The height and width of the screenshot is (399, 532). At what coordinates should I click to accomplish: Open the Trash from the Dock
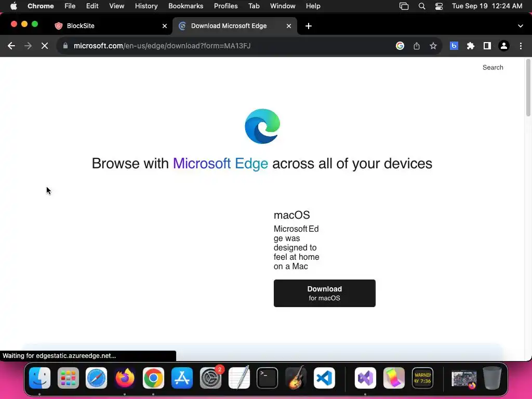pos(493,378)
